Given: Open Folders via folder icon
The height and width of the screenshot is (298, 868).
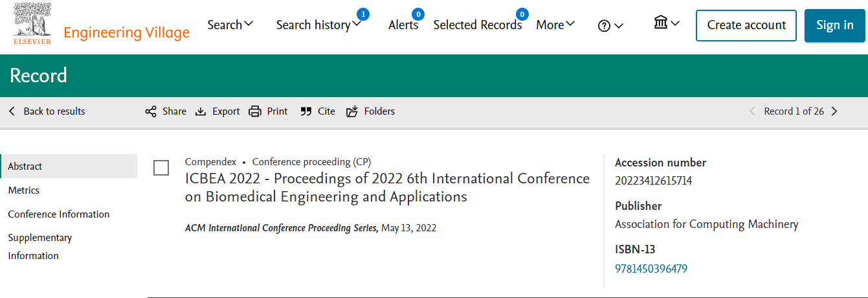Looking at the screenshot, I should pos(352,111).
